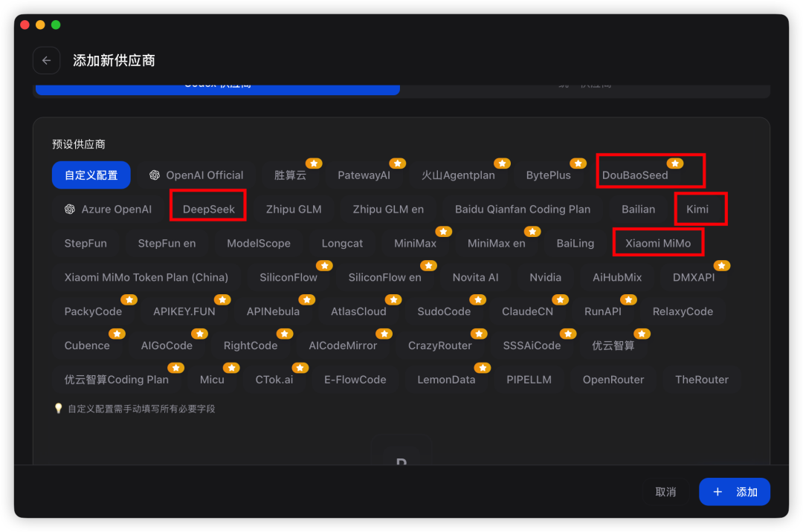Switch to the right inactive provider tab
Screen dimensions: 803x532
point(584,89)
